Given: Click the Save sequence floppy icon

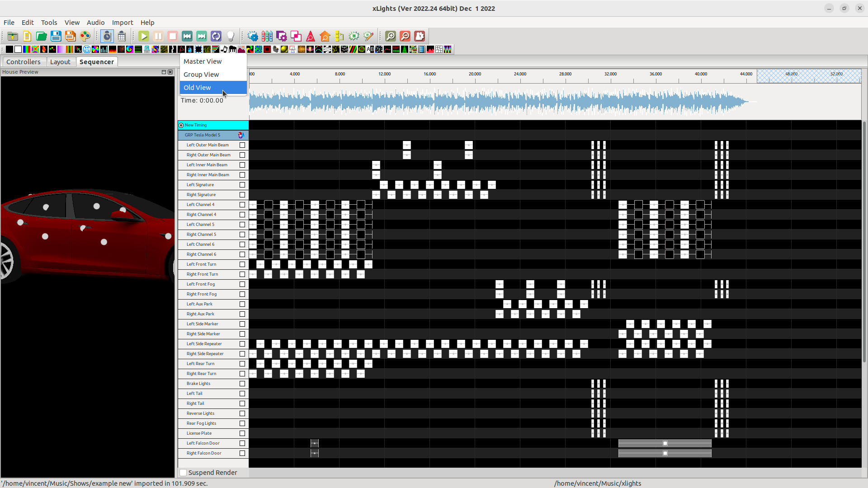Looking at the screenshot, I should coord(56,36).
